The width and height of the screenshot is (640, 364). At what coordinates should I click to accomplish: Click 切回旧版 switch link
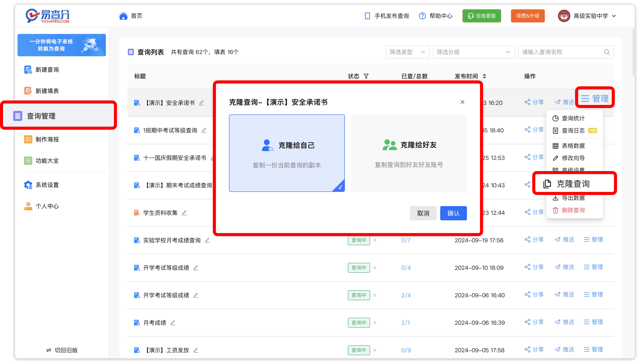[x=62, y=350]
